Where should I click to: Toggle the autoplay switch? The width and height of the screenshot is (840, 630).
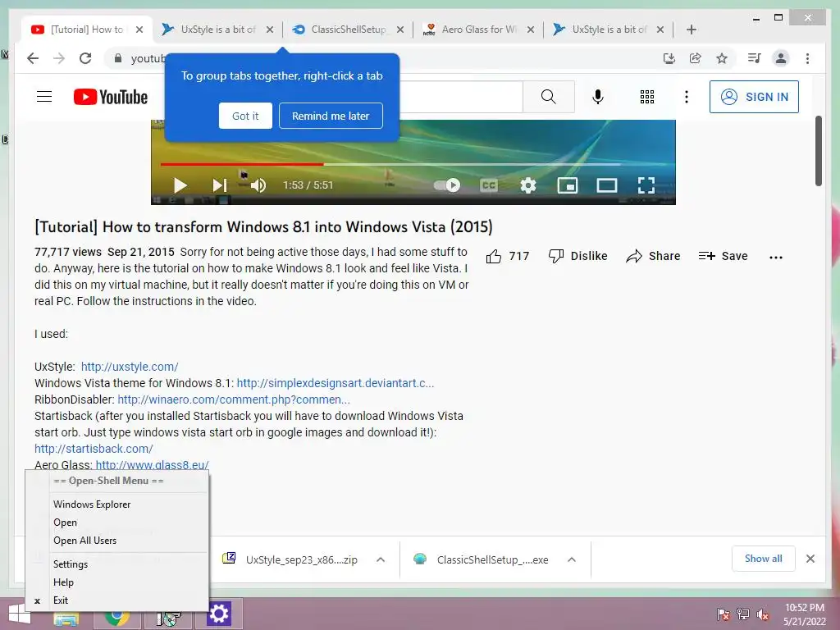tap(447, 185)
